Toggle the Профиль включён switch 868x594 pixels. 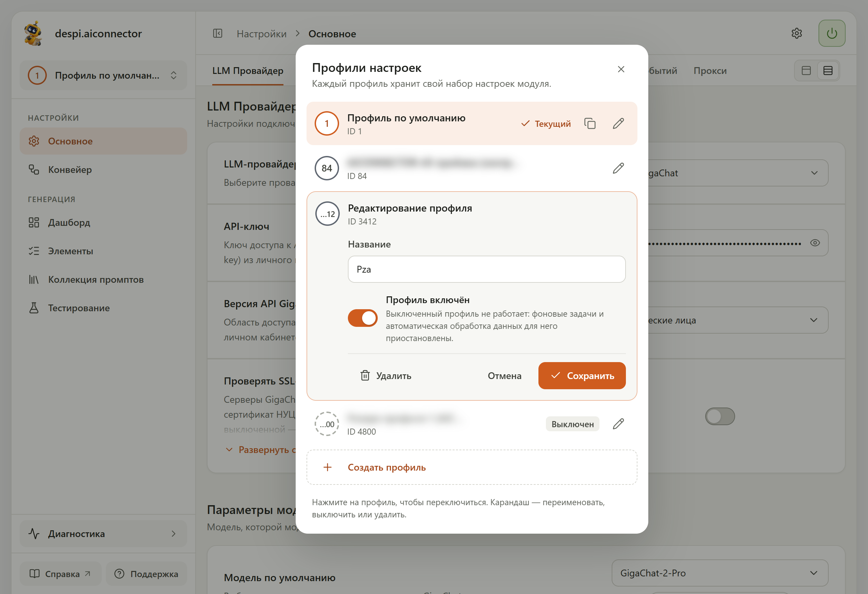click(x=363, y=318)
